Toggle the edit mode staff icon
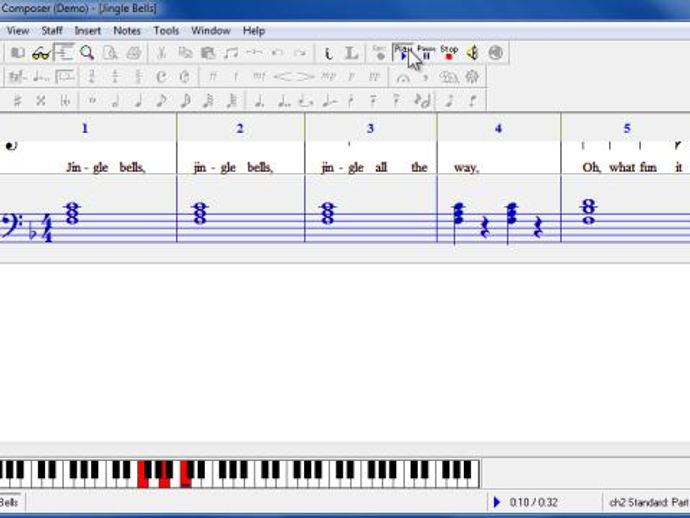This screenshot has height=518, width=690. (x=64, y=53)
